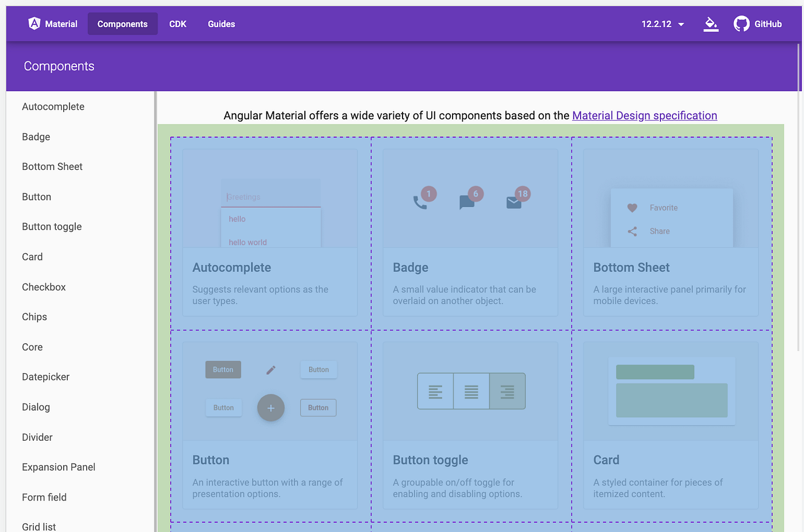Select Form field in the sidebar

(x=44, y=497)
